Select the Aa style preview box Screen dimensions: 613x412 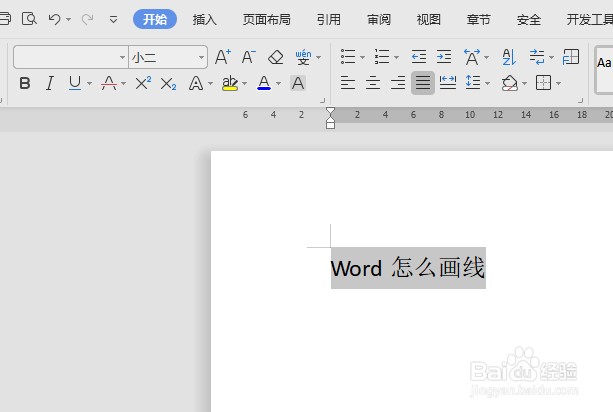[x=604, y=70]
